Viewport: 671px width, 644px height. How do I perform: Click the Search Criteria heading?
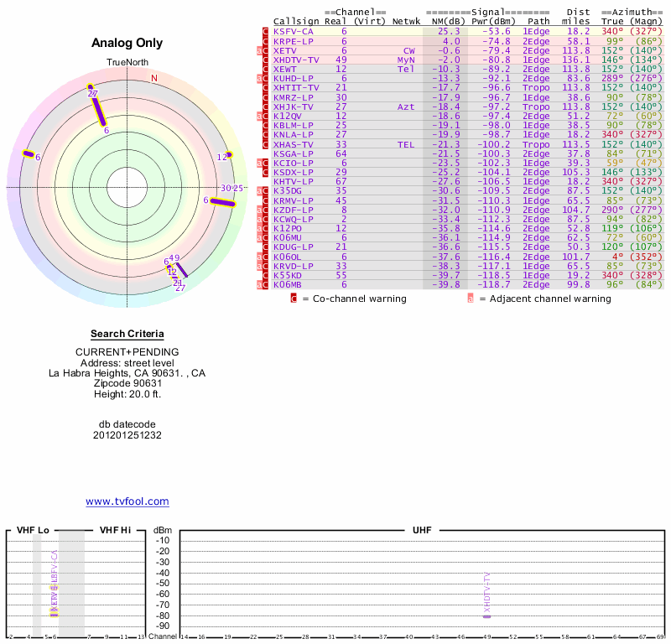[127, 334]
